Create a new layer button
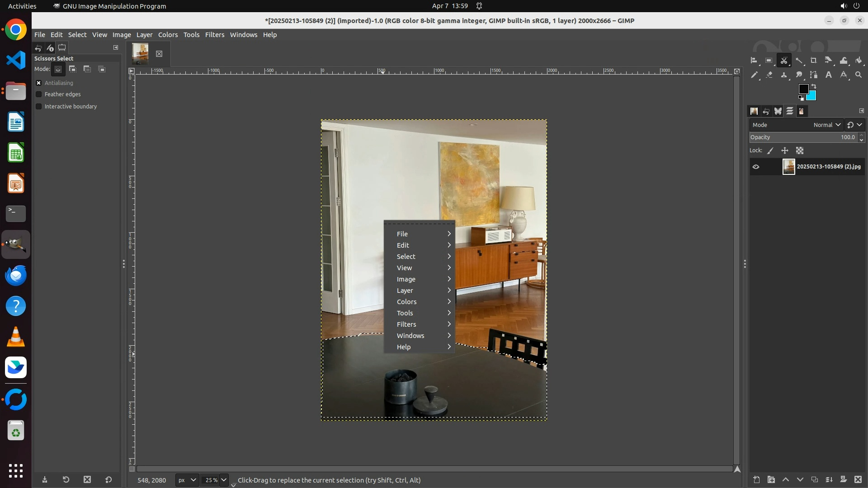The width and height of the screenshot is (868, 488). (756, 479)
